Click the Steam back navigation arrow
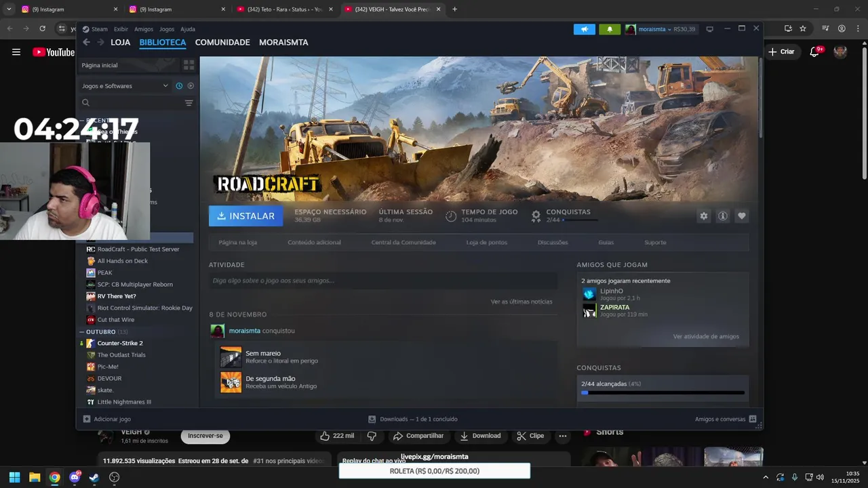 tap(86, 42)
